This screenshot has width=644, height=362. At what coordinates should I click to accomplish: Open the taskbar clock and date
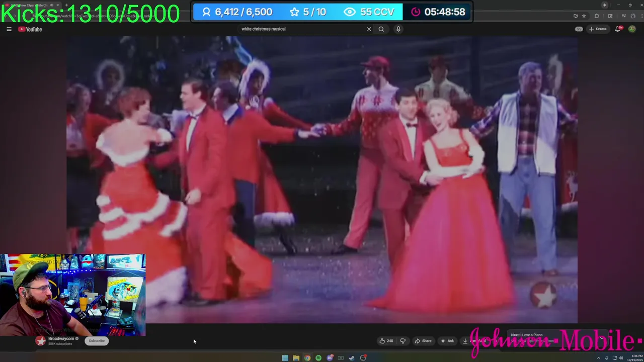coord(635,358)
